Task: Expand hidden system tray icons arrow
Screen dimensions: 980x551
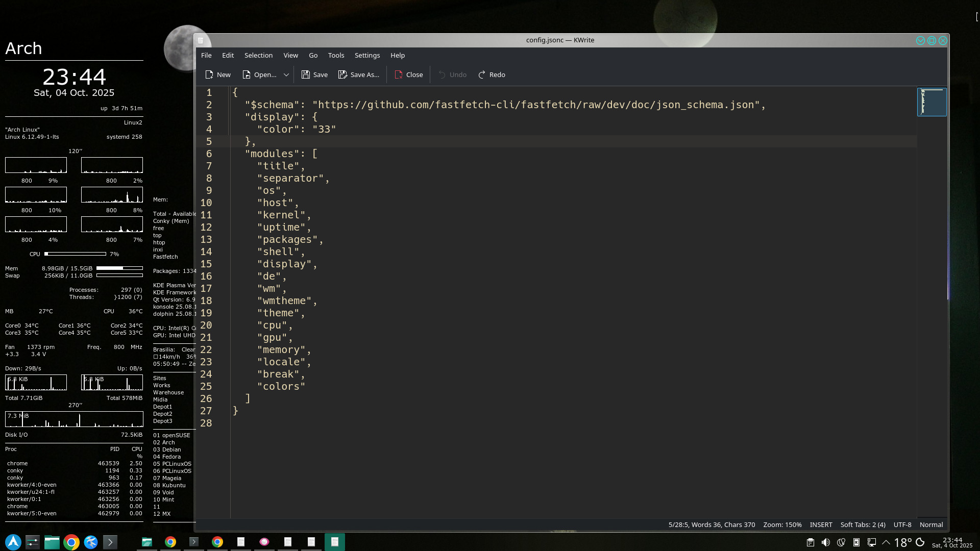Action: click(886, 542)
